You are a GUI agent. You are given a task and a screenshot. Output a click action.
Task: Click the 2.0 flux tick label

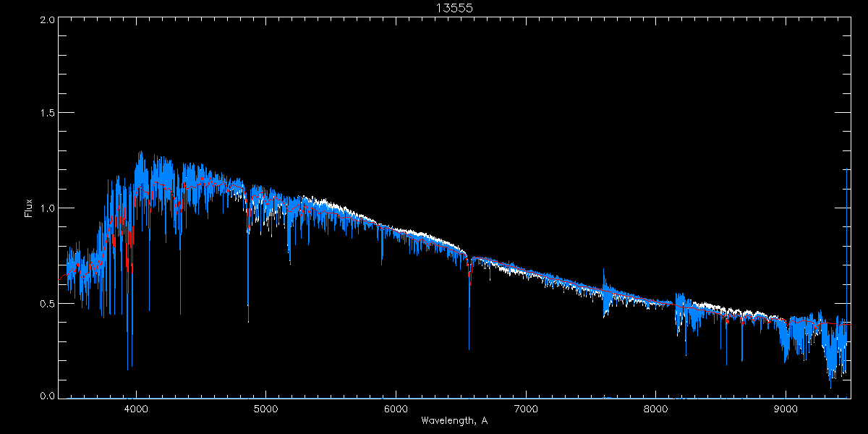(x=46, y=20)
